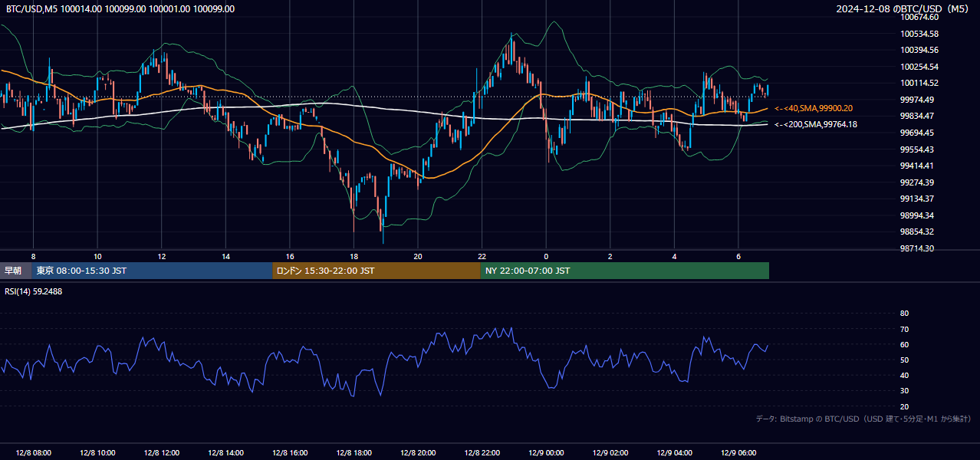980x460 pixels.
Task: Click the 98994.34 price axis label
Action: [917, 215]
